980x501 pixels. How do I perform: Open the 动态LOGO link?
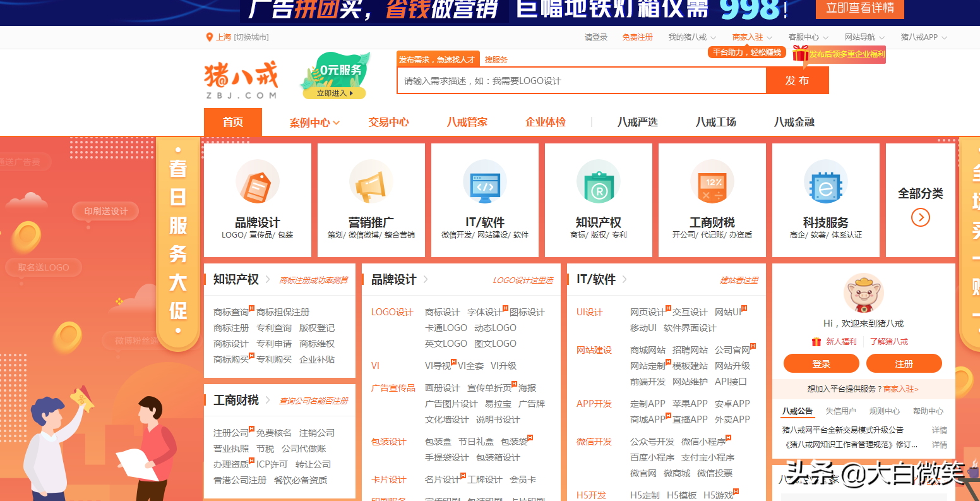pos(495,328)
